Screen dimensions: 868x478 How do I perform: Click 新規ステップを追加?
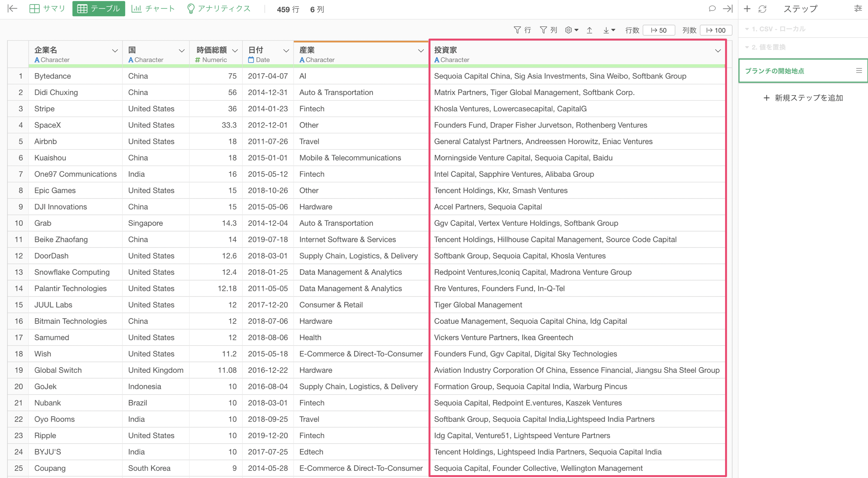click(803, 98)
